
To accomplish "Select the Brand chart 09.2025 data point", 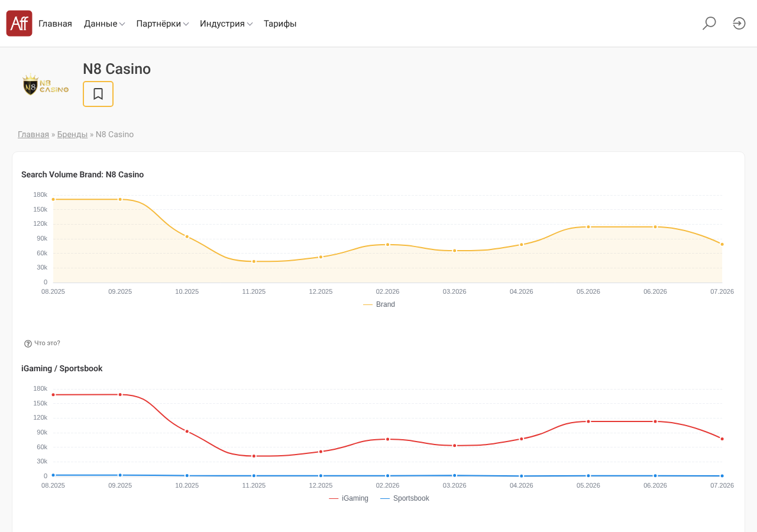I will 120,199.
